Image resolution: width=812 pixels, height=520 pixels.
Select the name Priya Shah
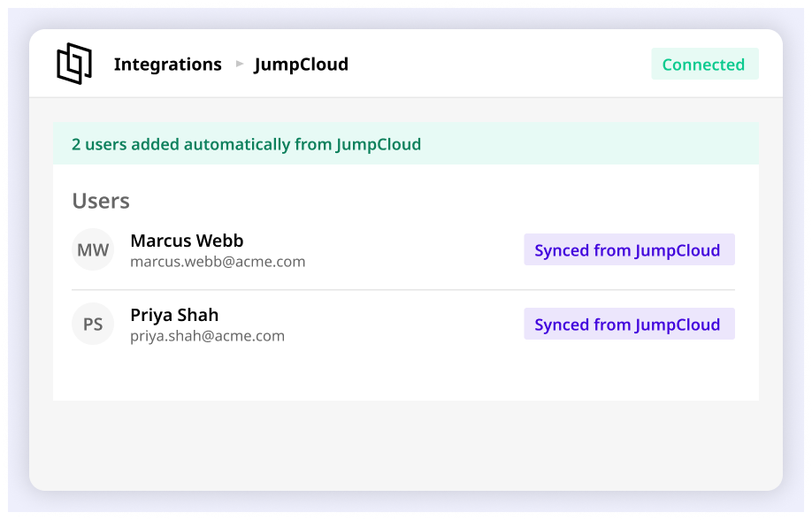[174, 315]
